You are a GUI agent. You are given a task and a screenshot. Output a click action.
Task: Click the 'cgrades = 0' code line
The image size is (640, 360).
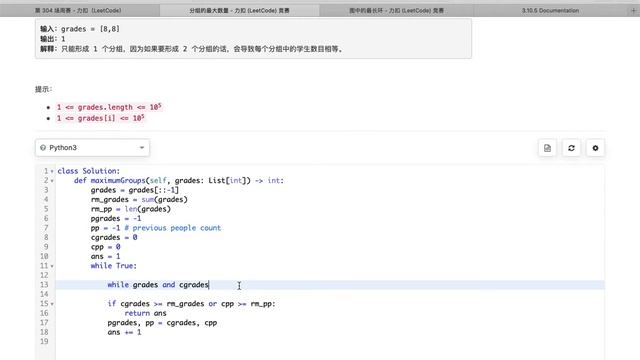(x=114, y=237)
